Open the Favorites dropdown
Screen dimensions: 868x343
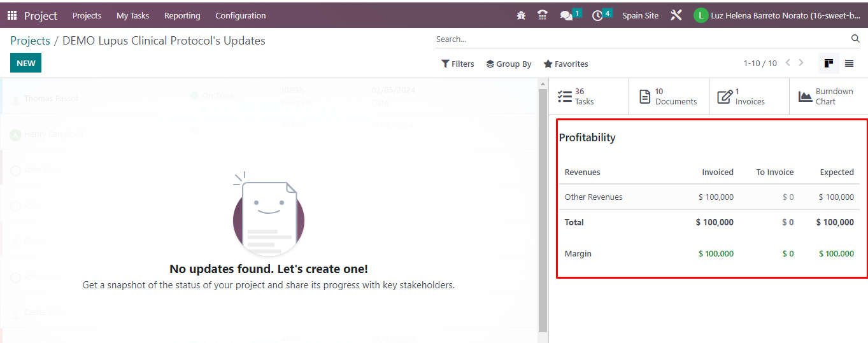coord(566,64)
